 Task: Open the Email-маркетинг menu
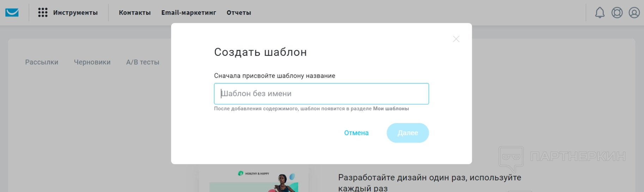click(x=189, y=13)
